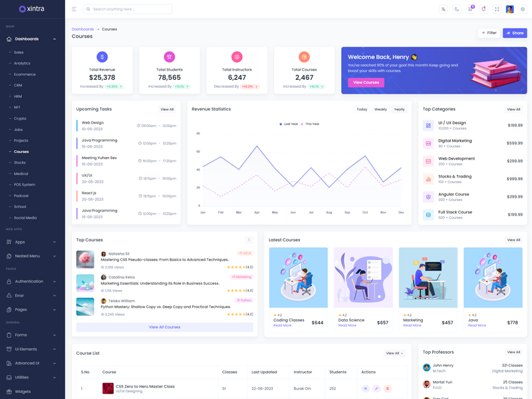Open the shopping cart icon
Screen dimensions: 532x399
click(x=470, y=9)
